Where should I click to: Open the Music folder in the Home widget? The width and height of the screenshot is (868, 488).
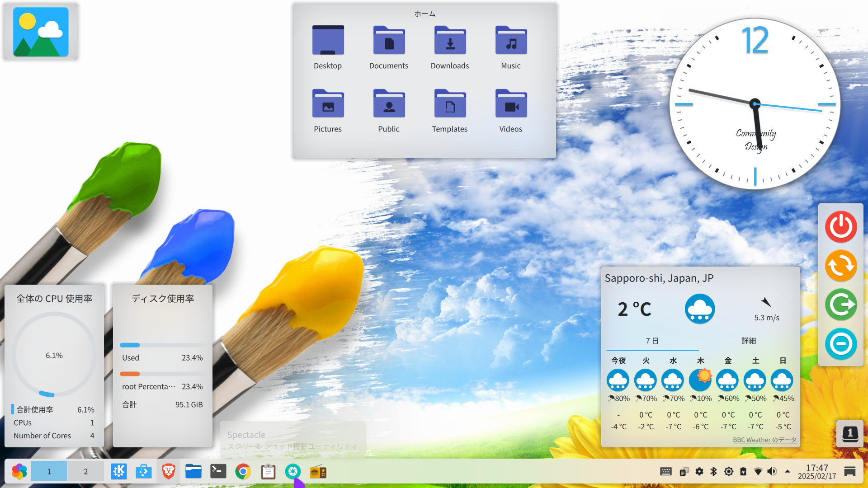tap(511, 47)
